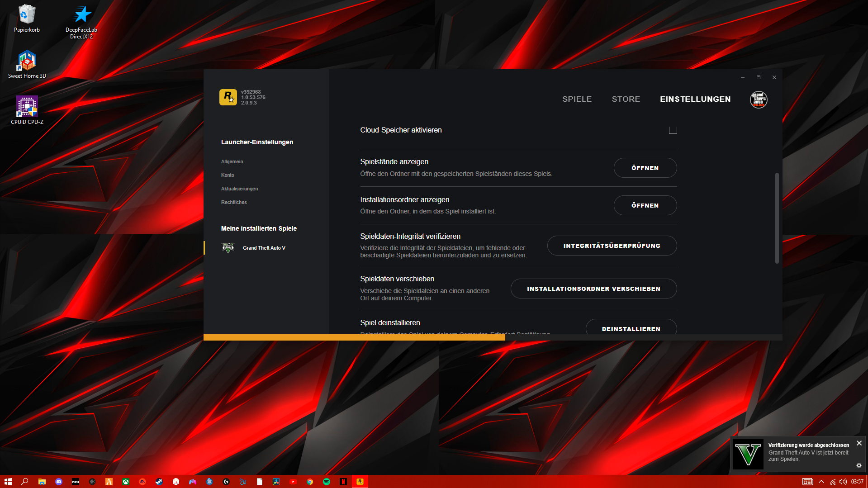The height and width of the screenshot is (488, 868).
Task: Click ÖFFNEN for Installationsordner anzeigen
Action: tap(645, 205)
